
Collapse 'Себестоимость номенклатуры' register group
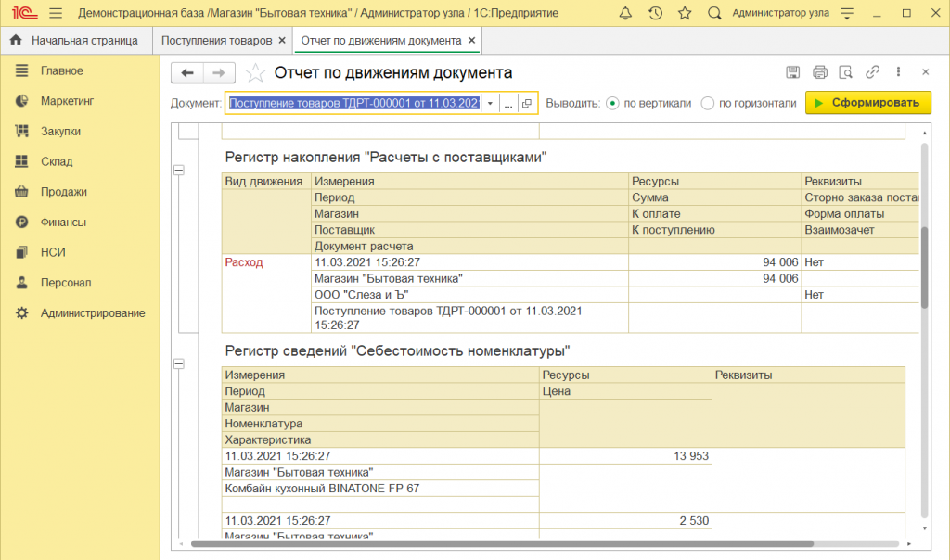[179, 364]
